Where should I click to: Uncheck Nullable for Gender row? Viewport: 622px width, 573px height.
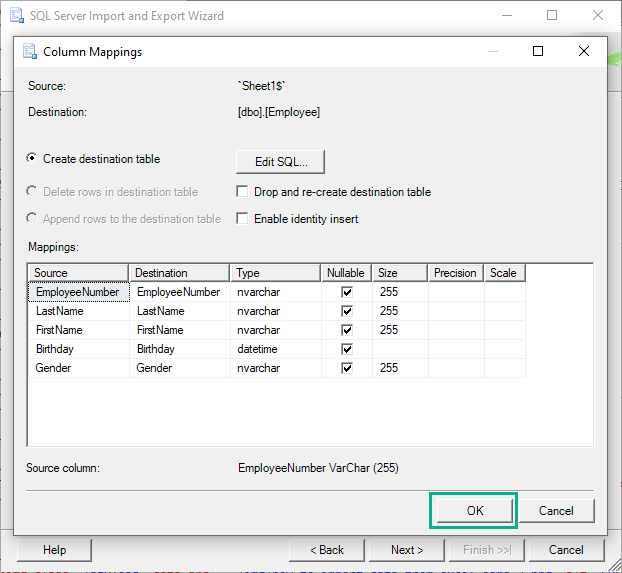tap(347, 368)
